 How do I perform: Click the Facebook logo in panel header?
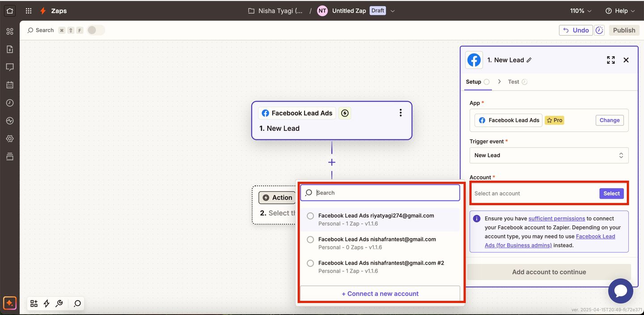coord(474,60)
